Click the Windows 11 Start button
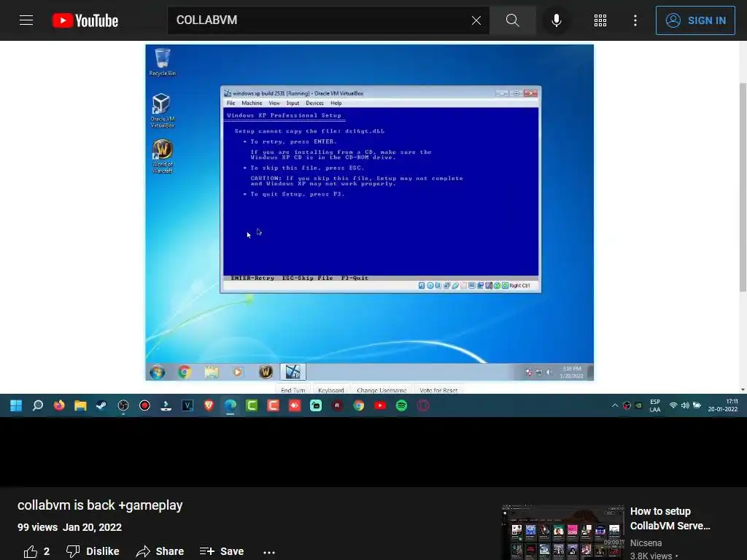Viewport: 747px width, 560px height. 16,405
